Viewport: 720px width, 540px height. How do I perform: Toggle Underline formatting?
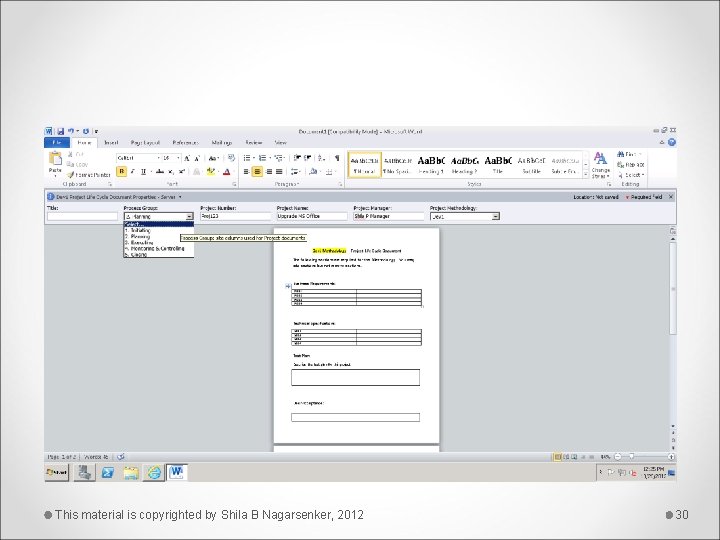[x=143, y=172]
